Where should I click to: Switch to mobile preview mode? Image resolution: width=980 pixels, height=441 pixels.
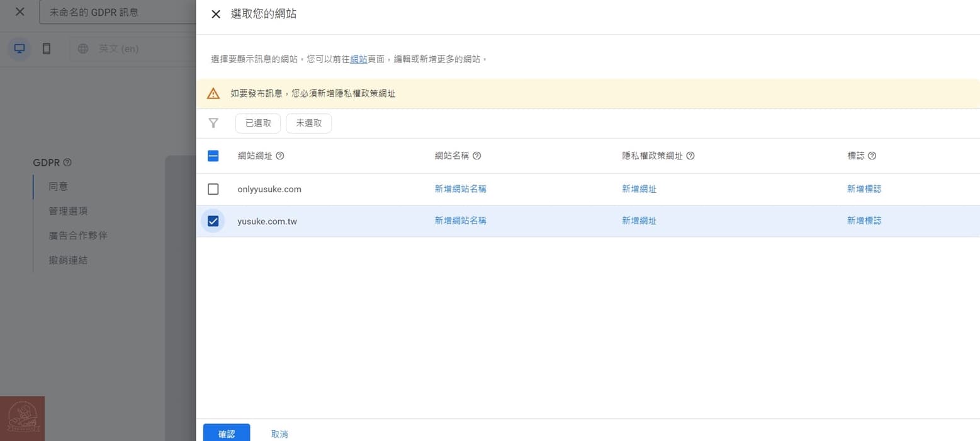[x=46, y=48]
